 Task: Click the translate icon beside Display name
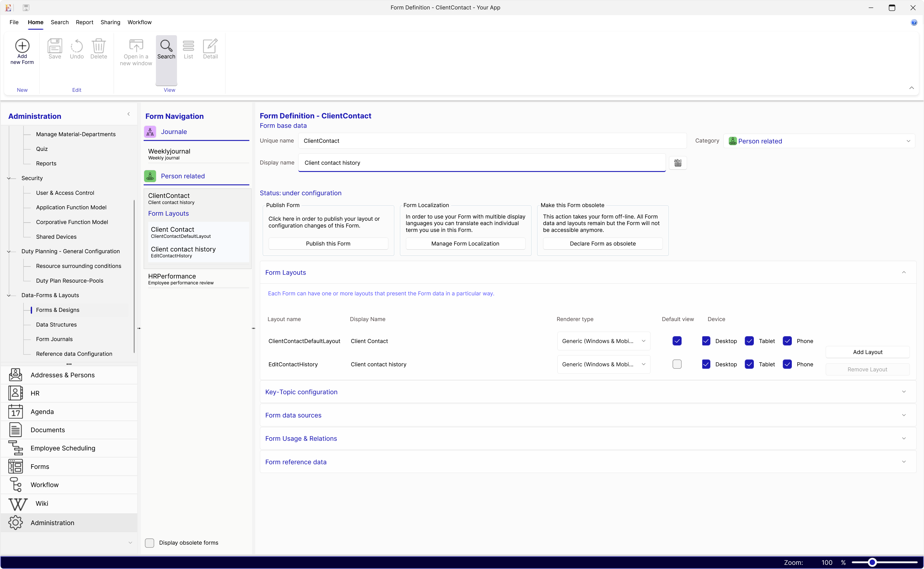tap(678, 163)
